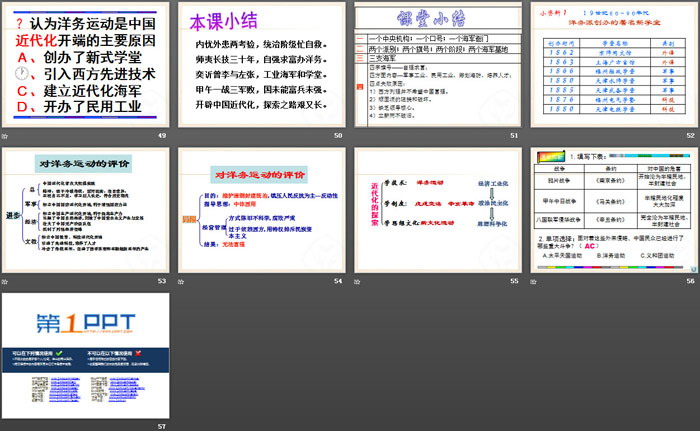Click the animation star icon under slide 53
The height and width of the screenshot is (431, 700).
6,281
